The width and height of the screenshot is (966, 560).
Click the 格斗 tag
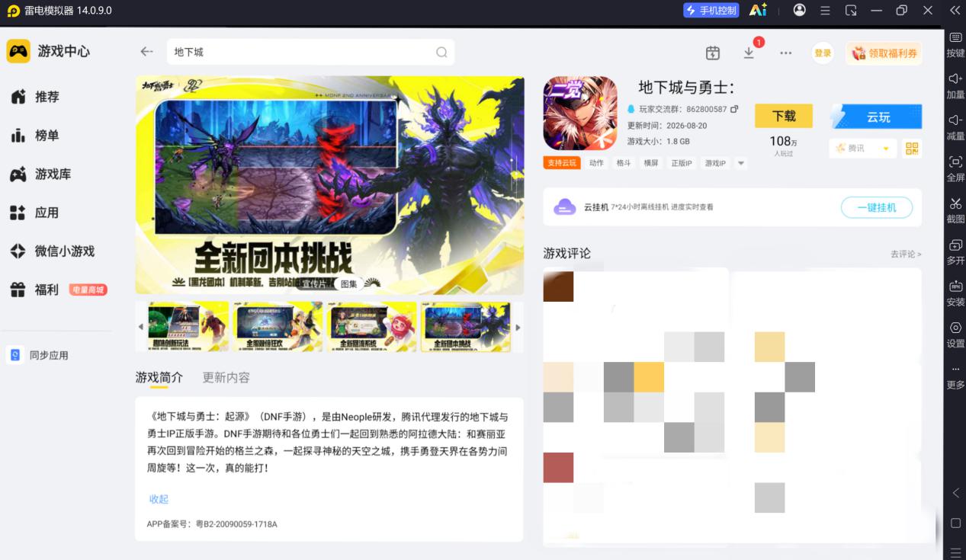[624, 163]
